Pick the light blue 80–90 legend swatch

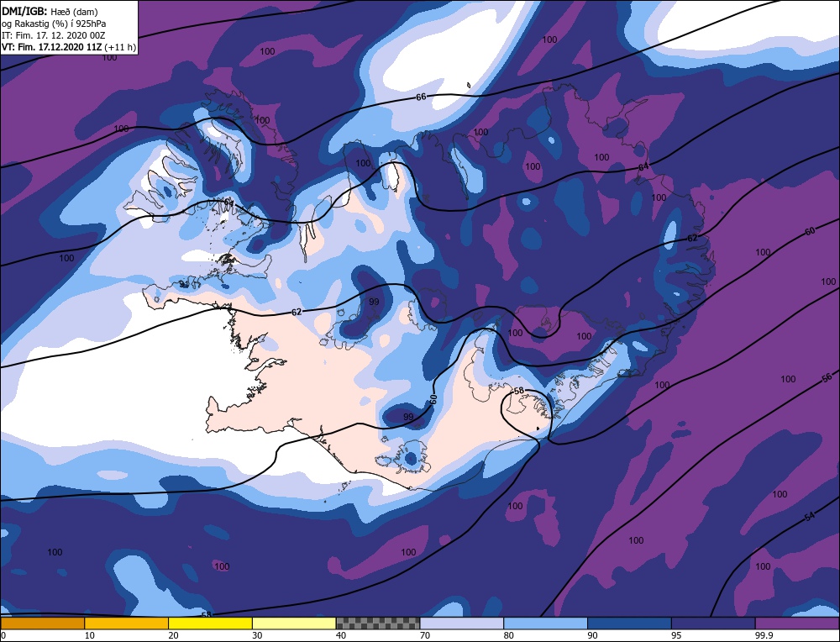pos(545,624)
